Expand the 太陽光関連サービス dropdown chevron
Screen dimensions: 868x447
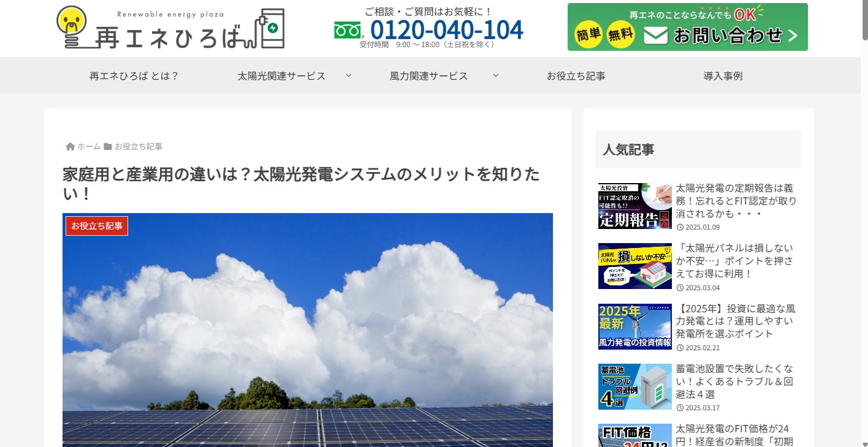tap(348, 75)
